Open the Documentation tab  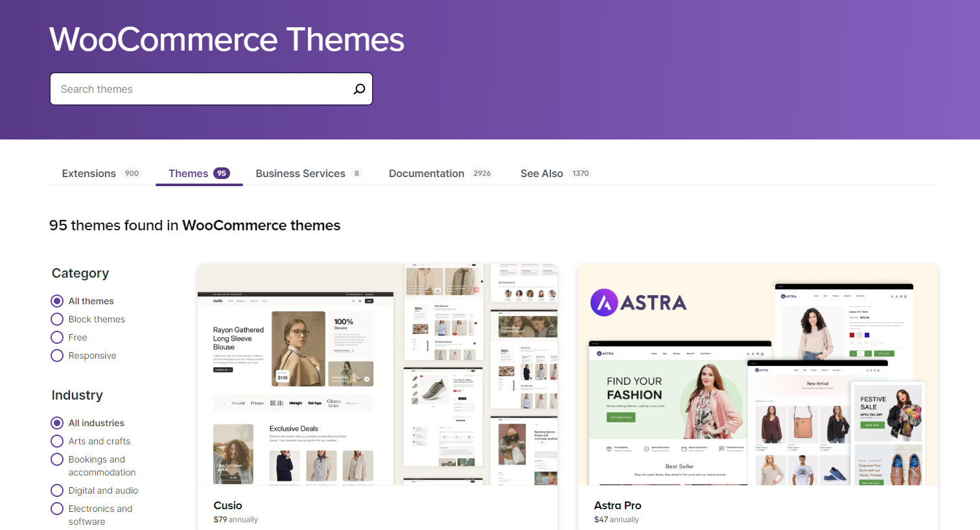(x=441, y=173)
